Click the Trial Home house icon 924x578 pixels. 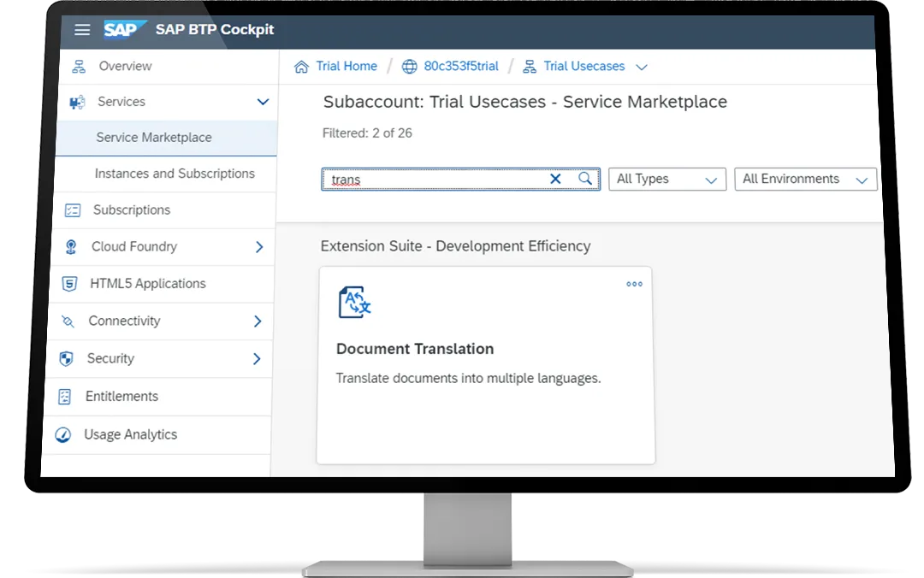click(x=299, y=66)
